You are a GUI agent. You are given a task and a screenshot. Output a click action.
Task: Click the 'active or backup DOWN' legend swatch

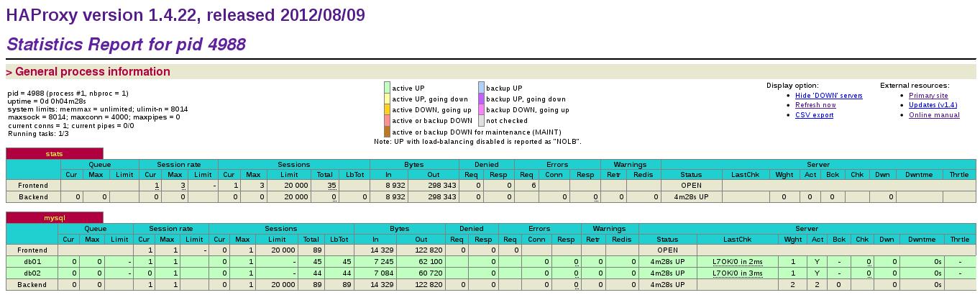point(387,121)
